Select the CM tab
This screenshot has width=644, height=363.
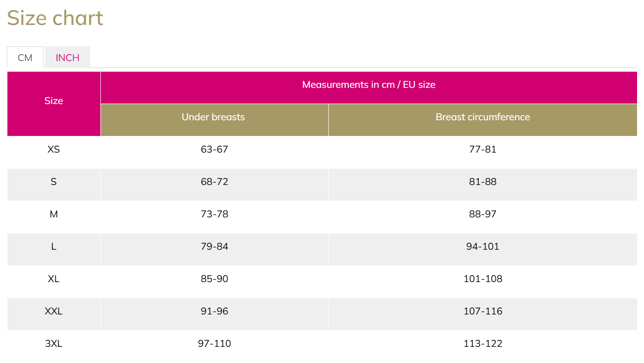coord(25,58)
